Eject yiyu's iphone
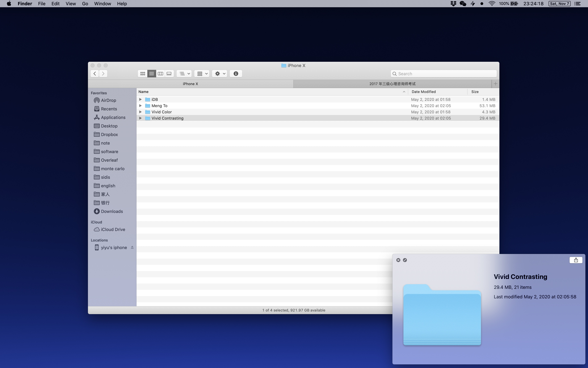The image size is (588, 368). tap(132, 247)
